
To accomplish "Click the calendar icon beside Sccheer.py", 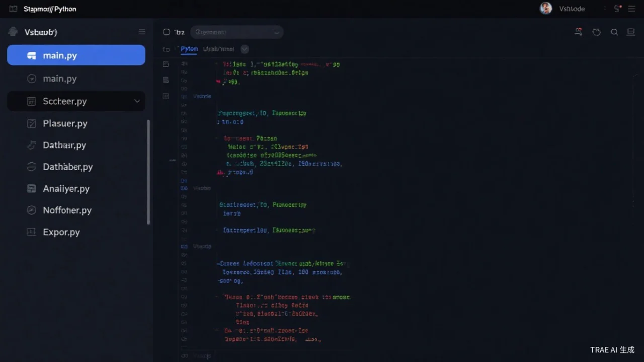I will [x=31, y=101].
